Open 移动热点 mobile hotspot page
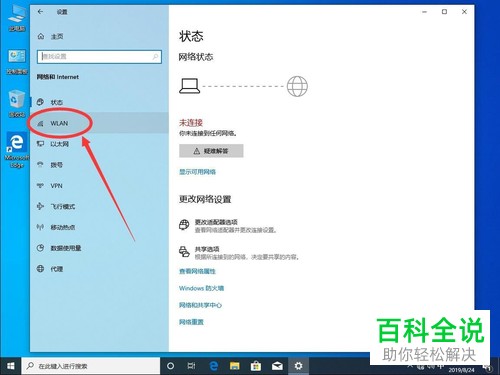This screenshot has height=375, width=500. point(99,227)
